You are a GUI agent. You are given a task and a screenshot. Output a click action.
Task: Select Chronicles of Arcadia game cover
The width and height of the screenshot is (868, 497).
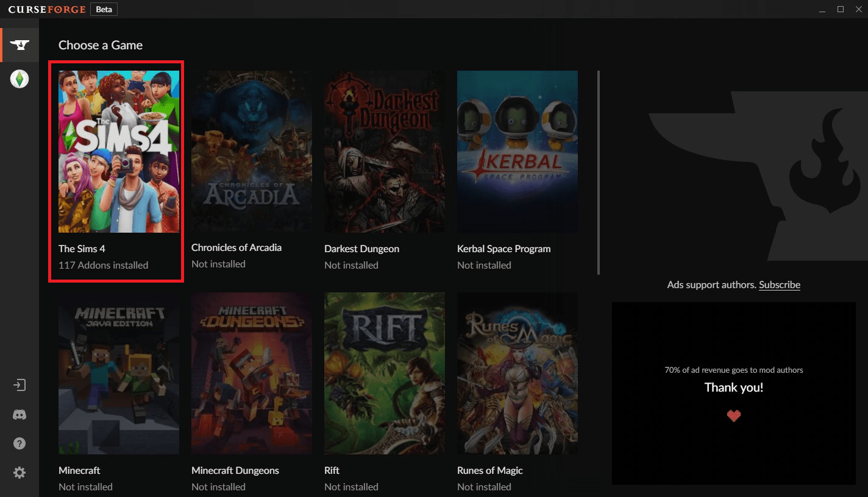tap(252, 150)
